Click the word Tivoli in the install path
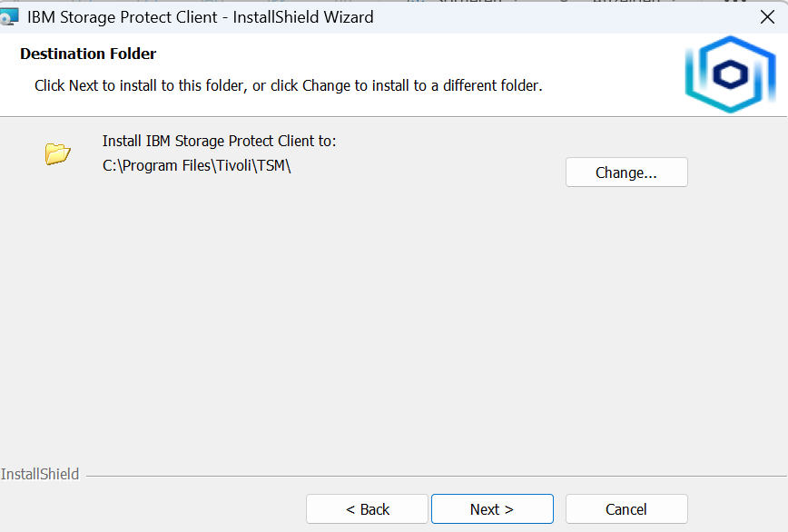 pyautogui.click(x=234, y=166)
